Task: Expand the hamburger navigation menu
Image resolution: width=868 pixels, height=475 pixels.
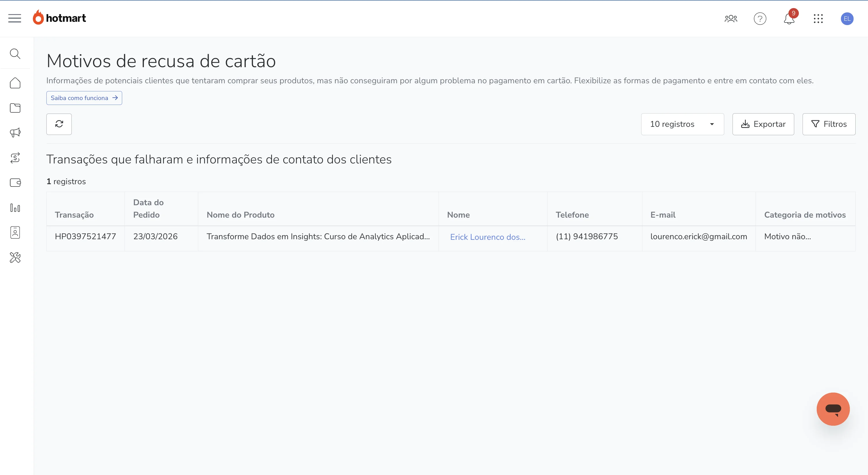Action: [x=14, y=18]
